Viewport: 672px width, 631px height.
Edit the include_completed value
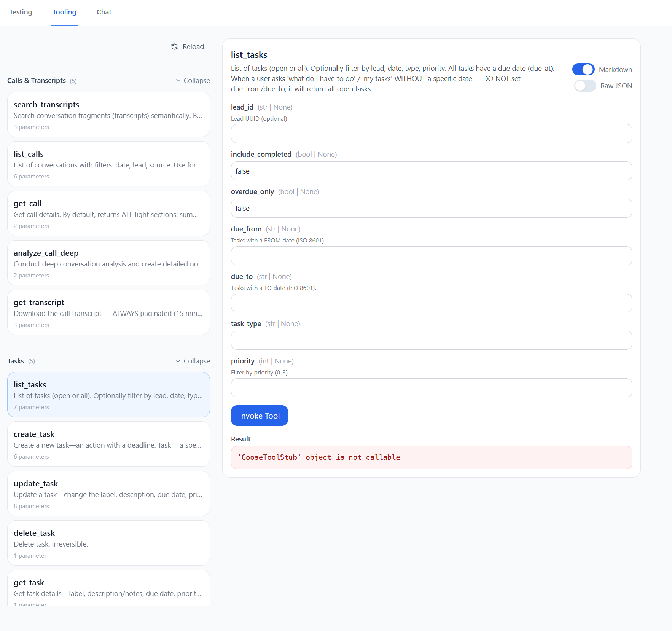click(x=431, y=171)
